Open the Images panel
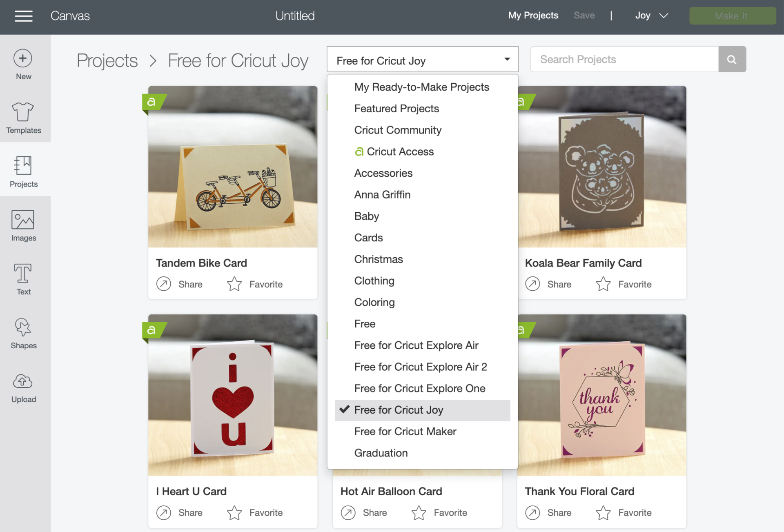784x532 pixels. coord(23,226)
